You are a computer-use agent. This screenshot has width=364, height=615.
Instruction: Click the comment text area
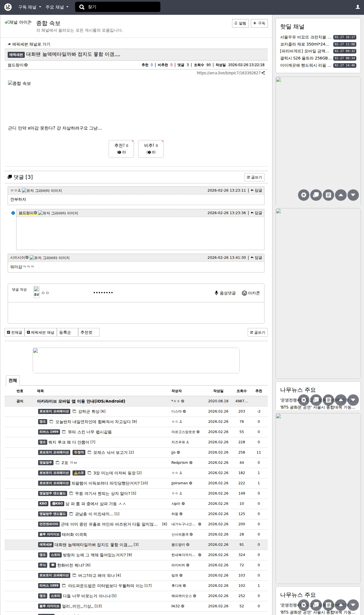tap(136, 313)
